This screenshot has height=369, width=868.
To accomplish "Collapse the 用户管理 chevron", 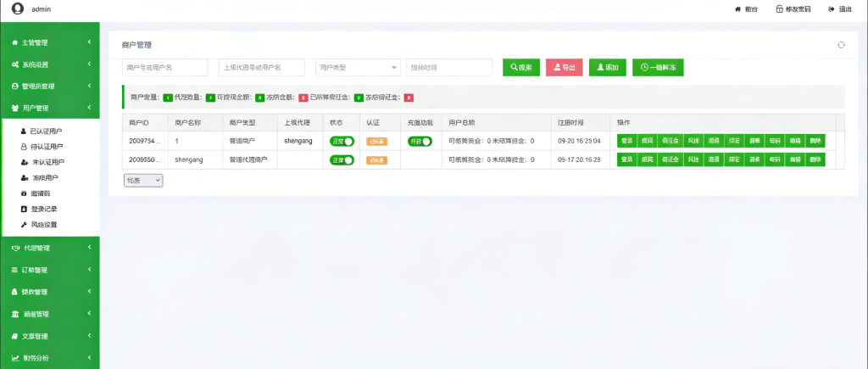I will click(x=89, y=108).
